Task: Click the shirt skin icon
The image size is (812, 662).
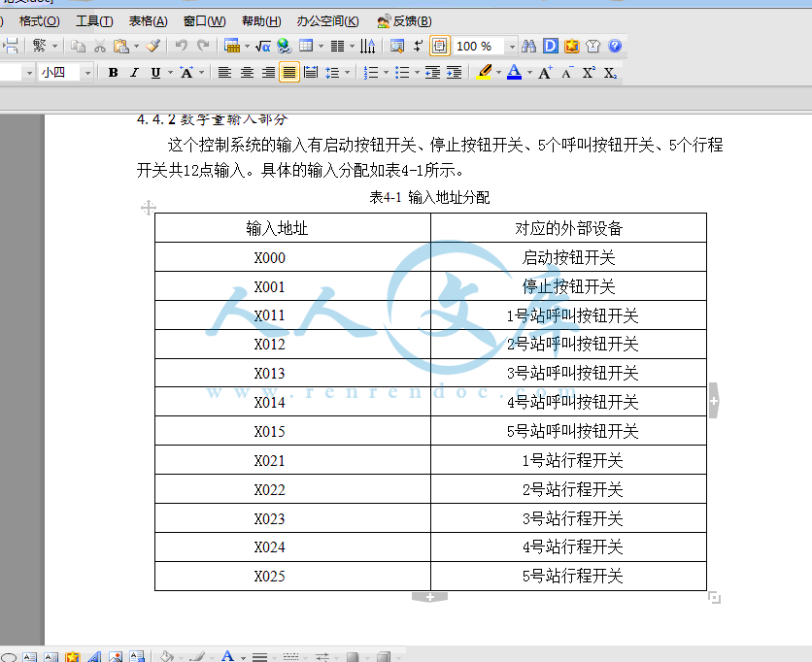Action: (x=592, y=46)
